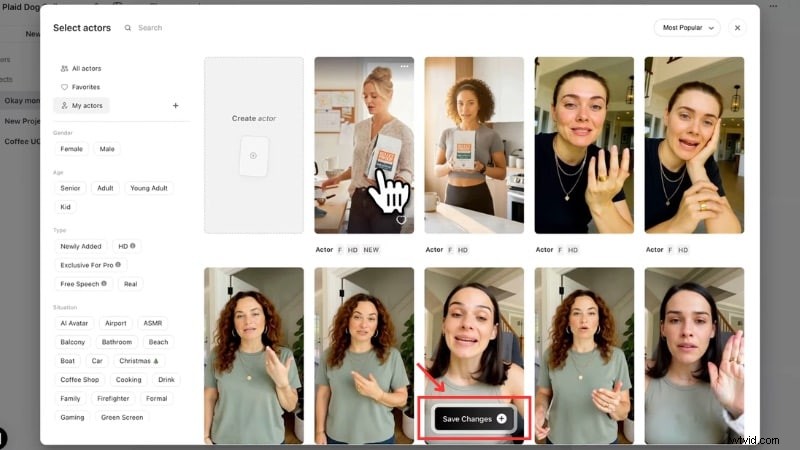Click the Favorites heart icon in sidebar
Screen dimensions: 800x450
[x=64, y=87]
